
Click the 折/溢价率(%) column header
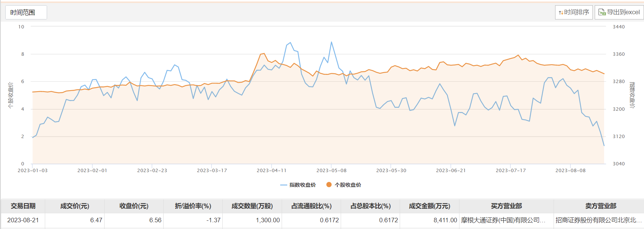pos(193,206)
